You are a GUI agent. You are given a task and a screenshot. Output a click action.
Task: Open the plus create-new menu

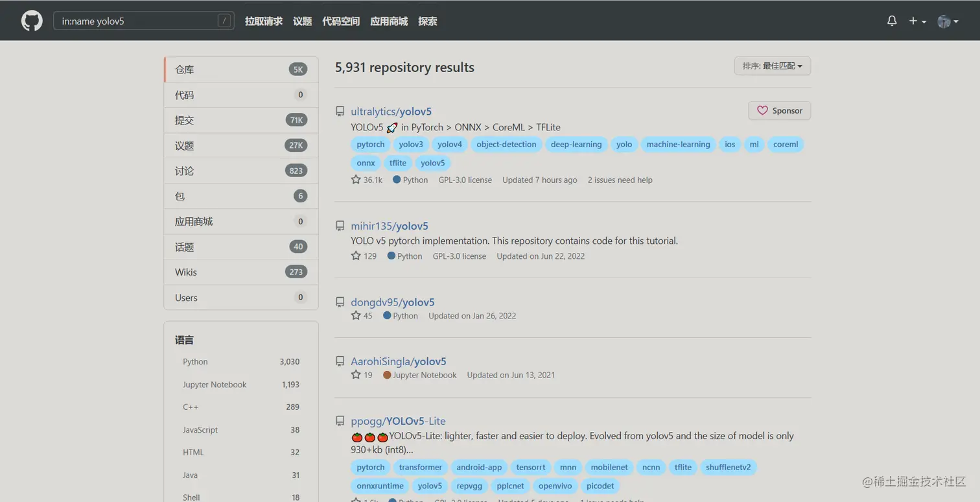917,21
